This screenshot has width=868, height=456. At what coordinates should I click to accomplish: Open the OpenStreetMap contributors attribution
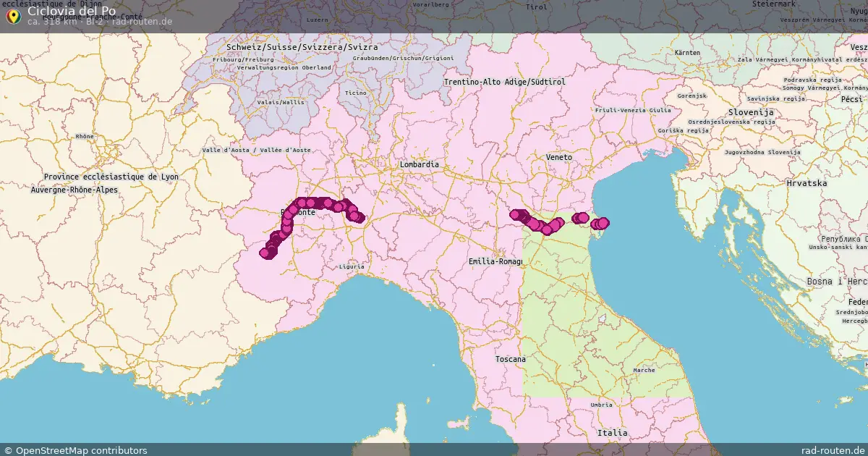(75, 450)
